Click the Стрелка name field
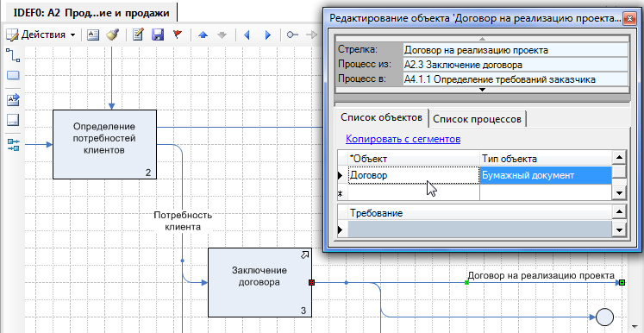This screenshot has height=333, width=644. click(516, 51)
